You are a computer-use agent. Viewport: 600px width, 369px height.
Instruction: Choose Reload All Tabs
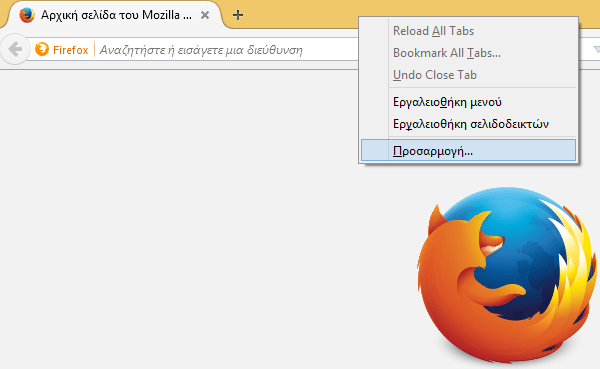click(x=468, y=31)
